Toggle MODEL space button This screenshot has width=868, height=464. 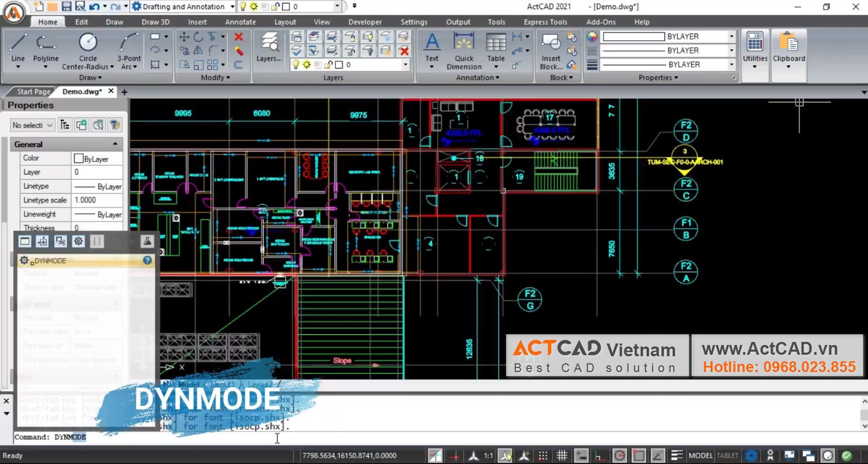point(700,455)
